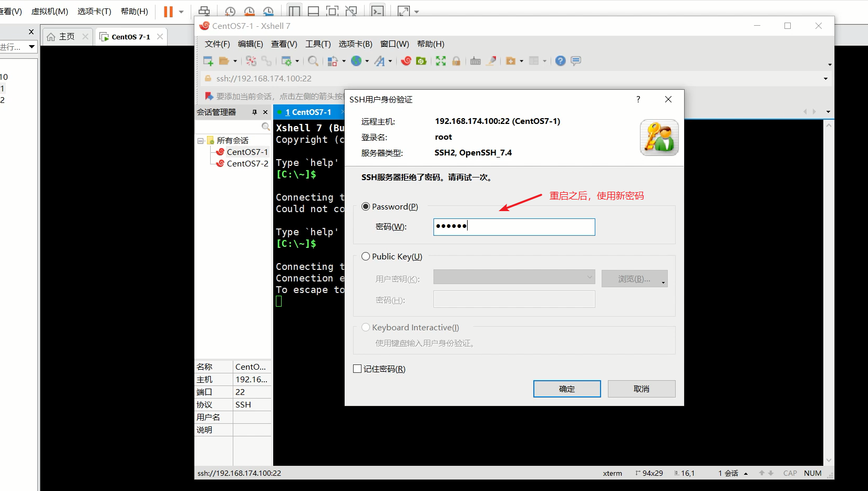The width and height of the screenshot is (868, 491).
Task: Open the session properties gear icon
Action: [286, 61]
